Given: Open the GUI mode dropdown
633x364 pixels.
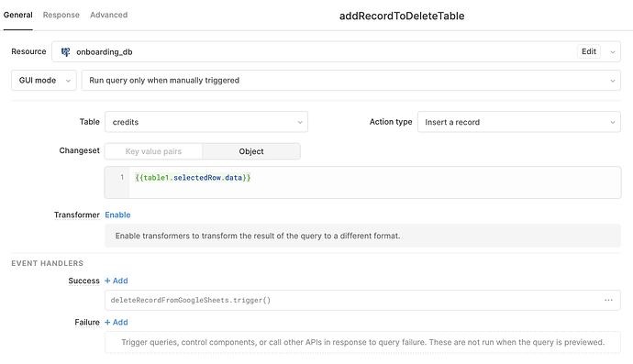Looking at the screenshot, I should tap(44, 81).
